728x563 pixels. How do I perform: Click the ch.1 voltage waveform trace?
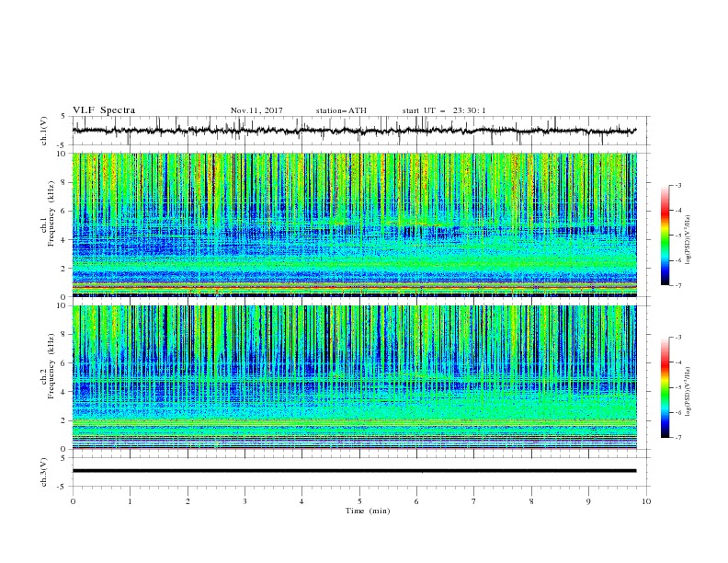[354, 131]
